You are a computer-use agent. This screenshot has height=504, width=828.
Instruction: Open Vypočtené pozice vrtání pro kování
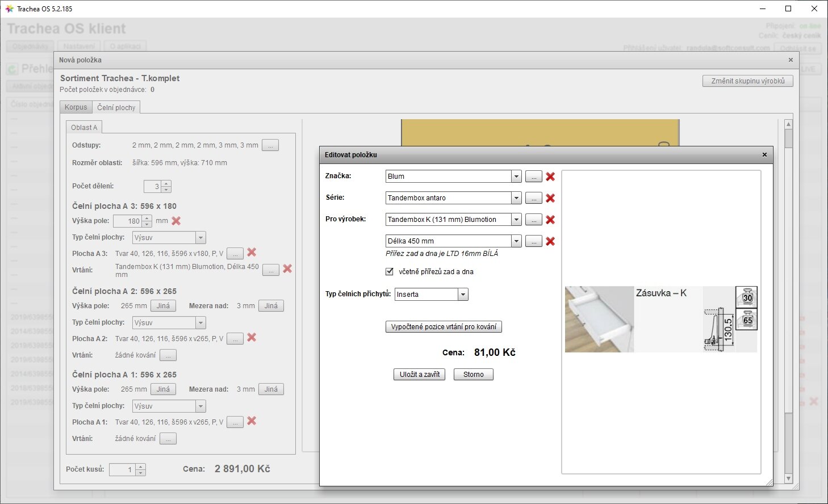point(444,327)
